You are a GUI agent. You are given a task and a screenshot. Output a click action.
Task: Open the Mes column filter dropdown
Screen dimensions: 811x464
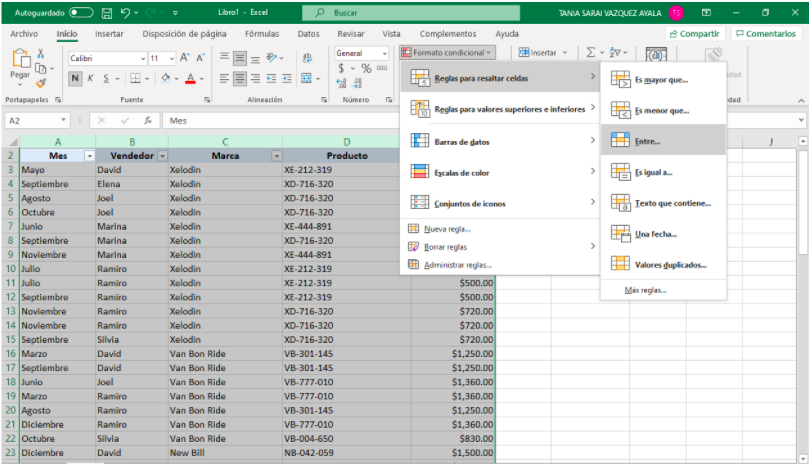pyautogui.click(x=89, y=156)
